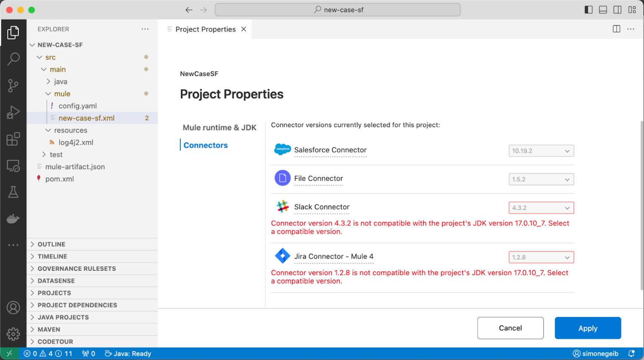Viewport: 644px width, 360px height.
Task: Click the Cancel button
Action: coord(510,328)
